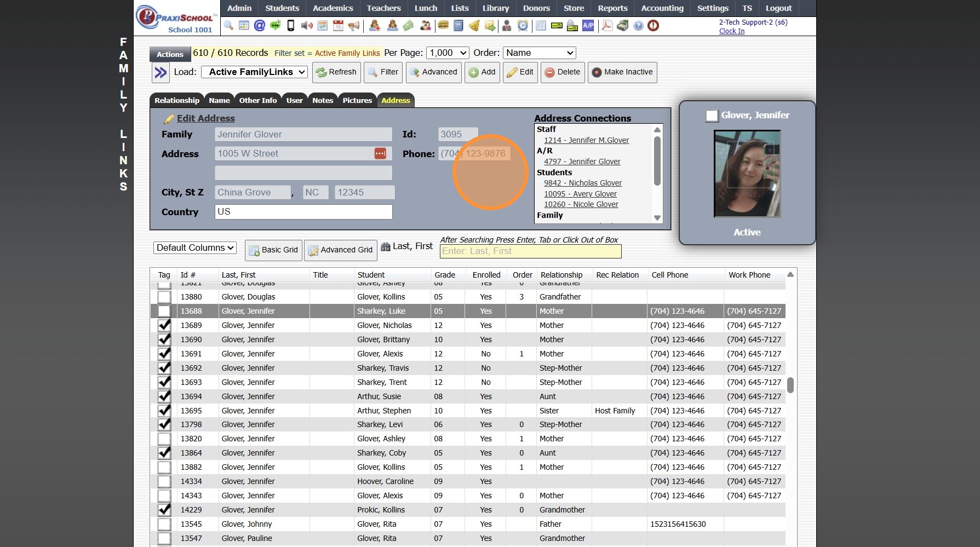Open the email @ icon in toolbar
This screenshot has height=547, width=980.
point(260,26)
